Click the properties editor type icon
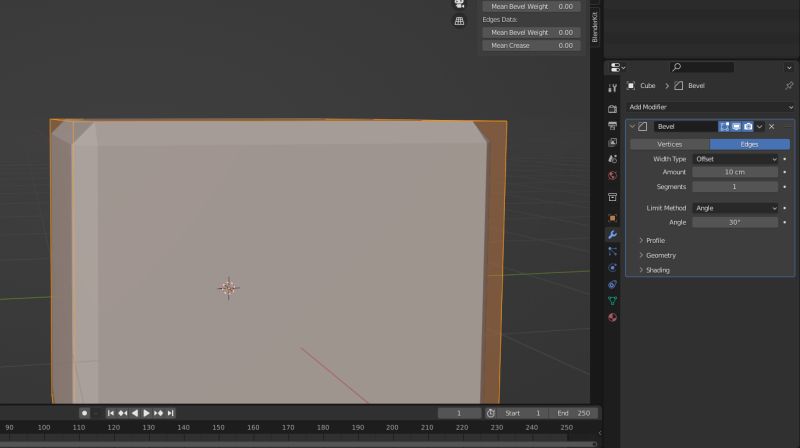Image resolution: width=800 pixels, height=448 pixels. [617, 67]
